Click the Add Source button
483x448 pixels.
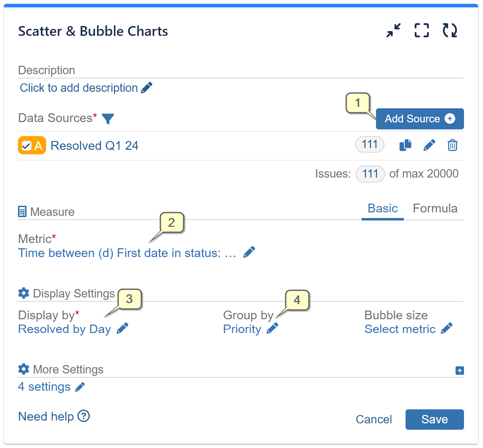pyautogui.click(x=419, y=119)
